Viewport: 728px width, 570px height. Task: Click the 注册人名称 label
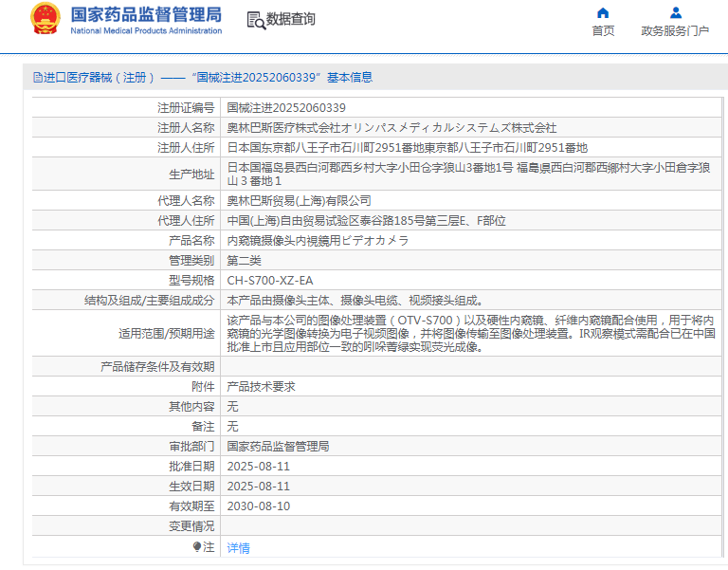(x=186, y=128)
